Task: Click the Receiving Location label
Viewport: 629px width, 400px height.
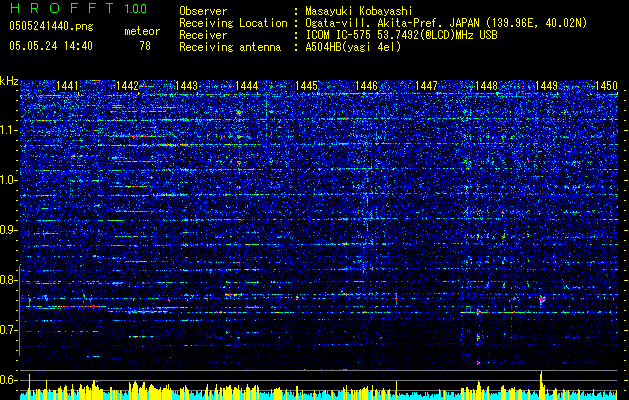Action: [x=233, y=23]
